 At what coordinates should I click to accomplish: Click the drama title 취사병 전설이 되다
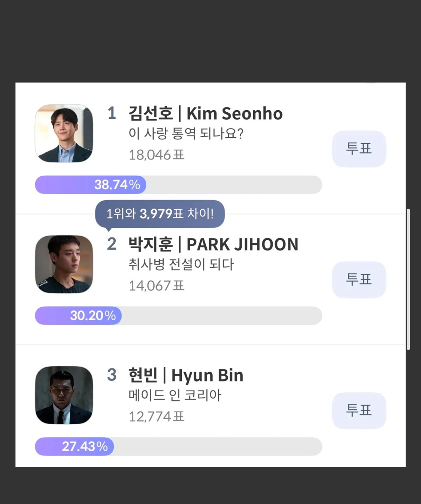[x=181, y=264]
